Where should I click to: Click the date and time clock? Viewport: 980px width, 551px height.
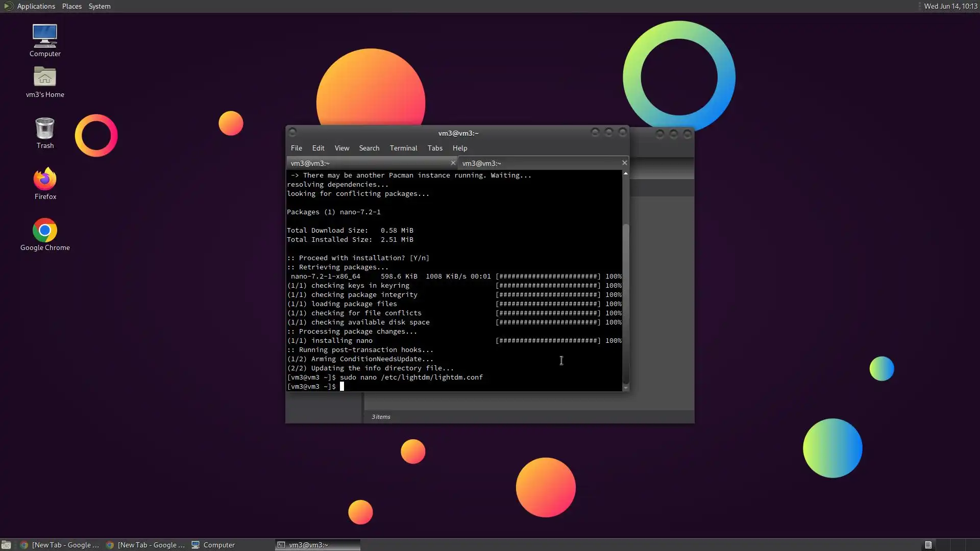coord(950,6)
